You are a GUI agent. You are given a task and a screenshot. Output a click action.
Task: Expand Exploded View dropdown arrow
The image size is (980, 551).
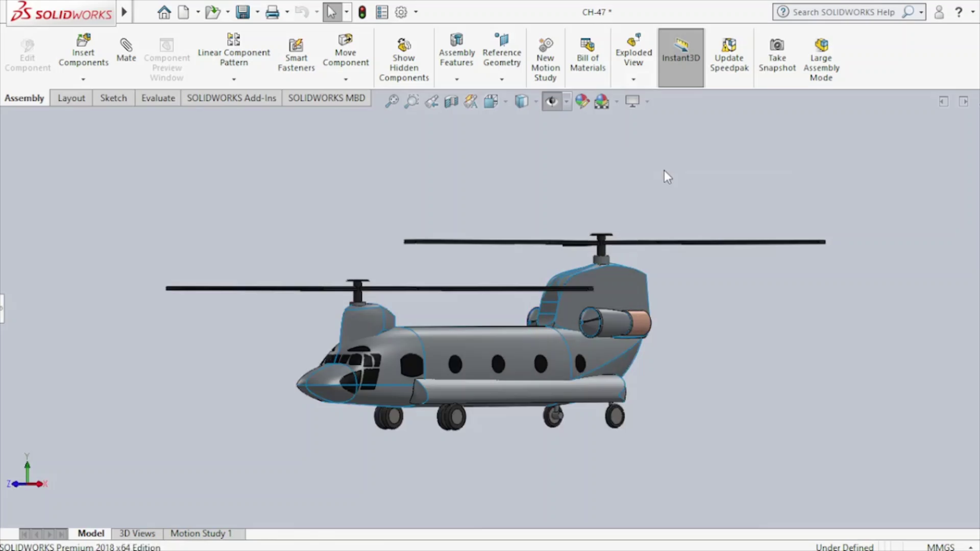pos(633,79)
